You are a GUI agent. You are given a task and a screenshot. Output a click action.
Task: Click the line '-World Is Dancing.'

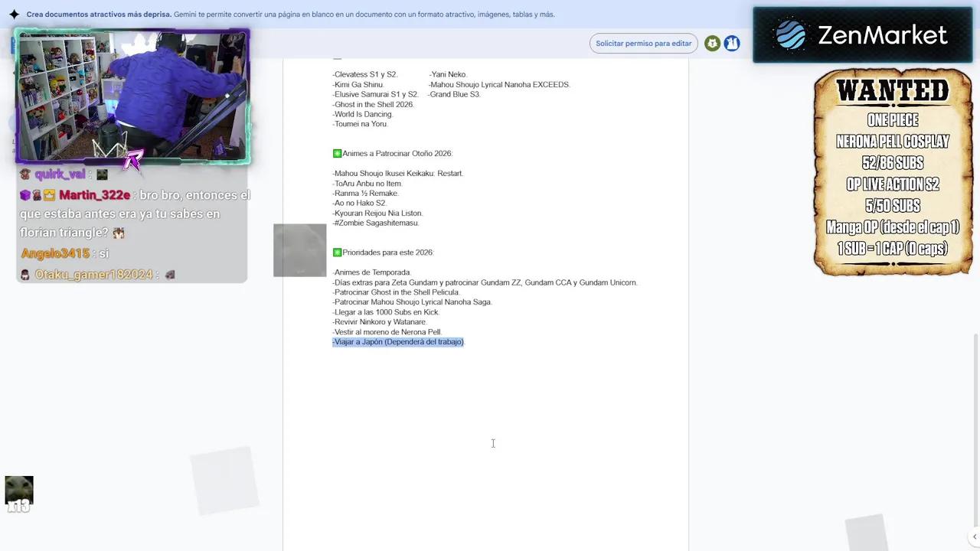click(x=363, y=115)
